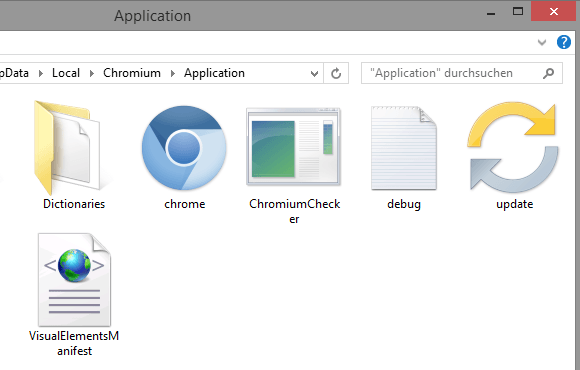Click the "update" file name label
The width and height of the screenshot is (580, 370).
pos(515,204)
